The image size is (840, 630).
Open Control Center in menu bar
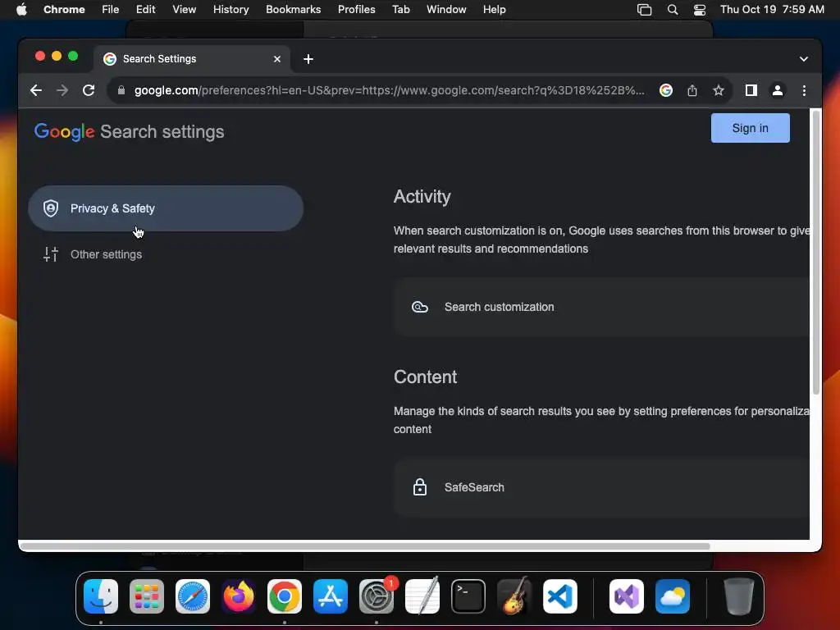click(699, 10)
